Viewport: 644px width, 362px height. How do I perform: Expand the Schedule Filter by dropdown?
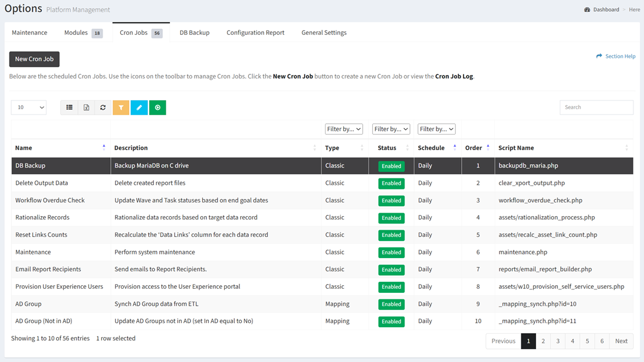pos(436,129)
